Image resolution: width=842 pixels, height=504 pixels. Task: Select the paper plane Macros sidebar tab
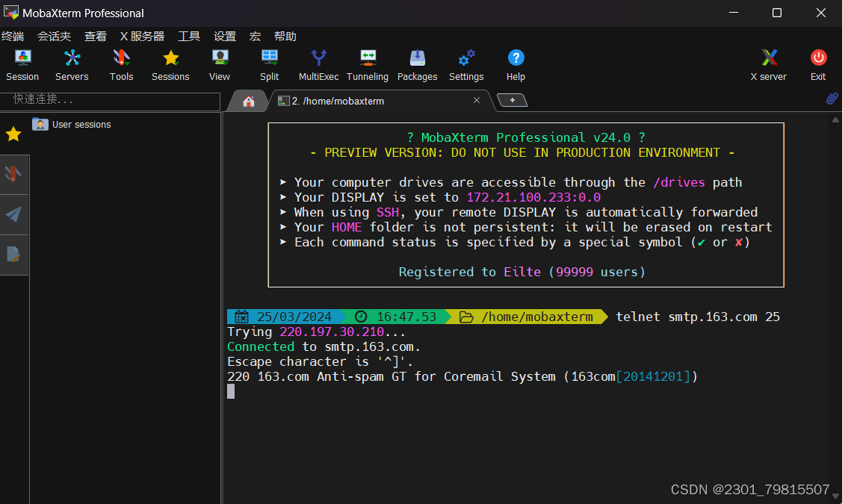[13, 215]
